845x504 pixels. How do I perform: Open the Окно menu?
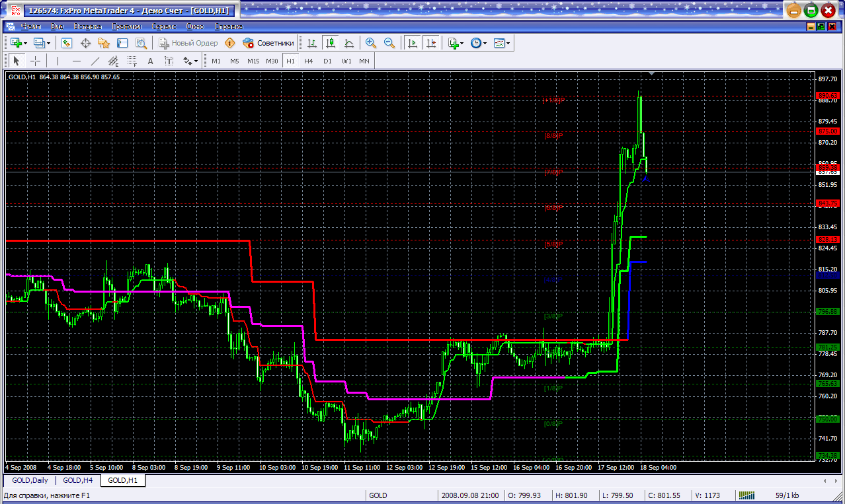click(196, 26)
